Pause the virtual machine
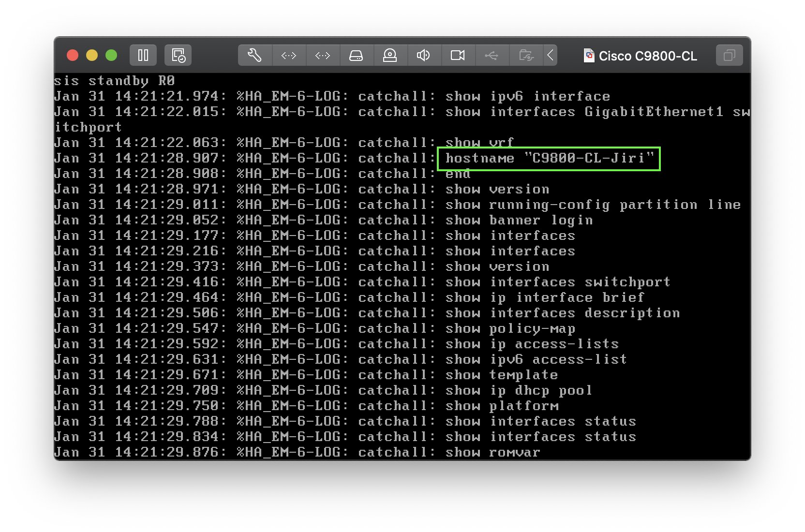805x532 pixels. coord(143,55)
